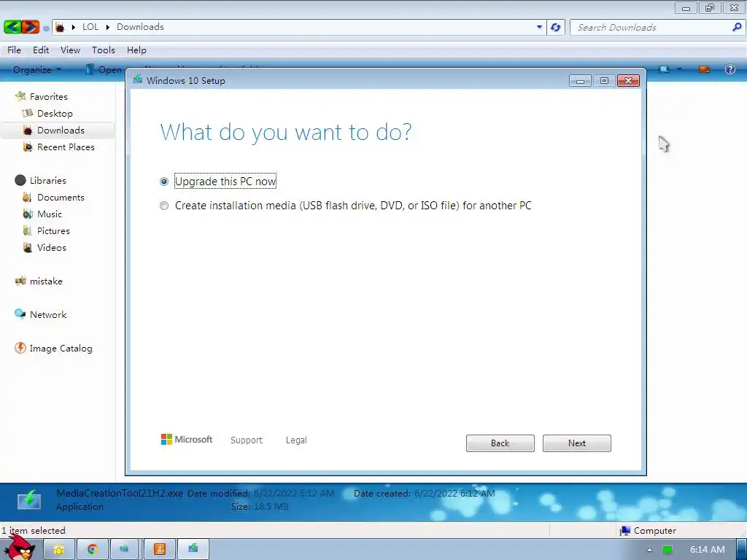Open the Support link in setup
This screenshot has height=560, width=747.
247,440
